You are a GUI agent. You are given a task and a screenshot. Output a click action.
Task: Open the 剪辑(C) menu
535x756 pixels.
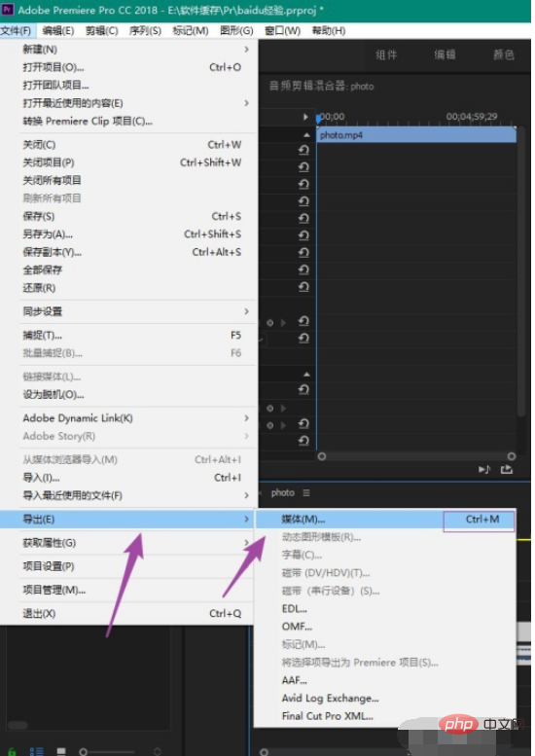[102, 31]
